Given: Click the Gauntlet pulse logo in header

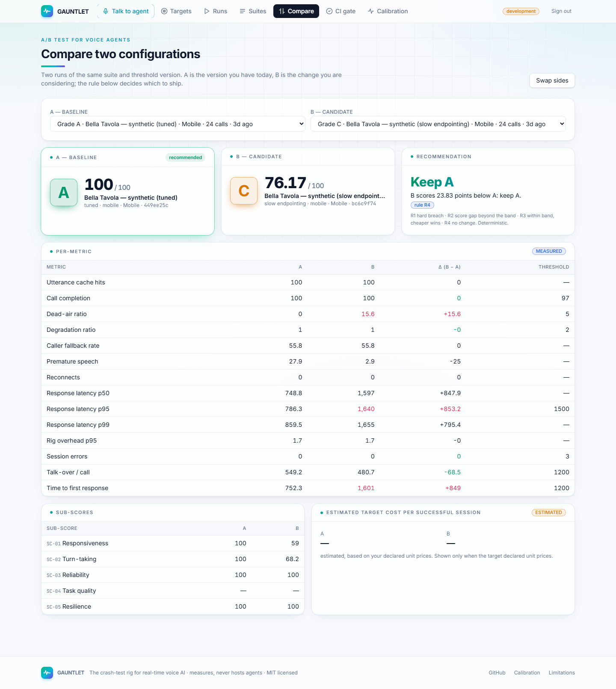Looking at the screenshot, I should (47, 11).
